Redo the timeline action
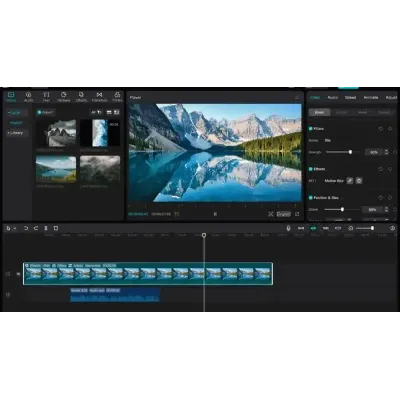The image size is (400, 400). pyautogui.click(x=36, y=228)
